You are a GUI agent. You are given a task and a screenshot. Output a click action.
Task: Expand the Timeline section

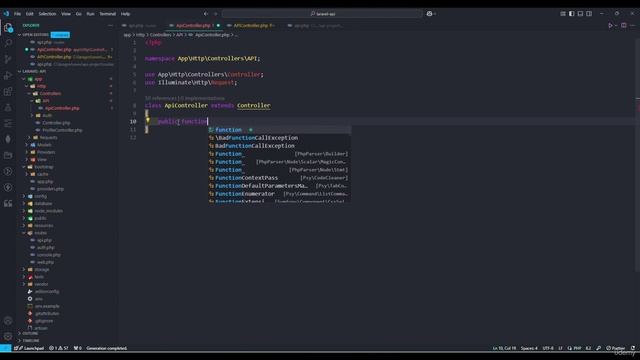(x=30, y=340)
